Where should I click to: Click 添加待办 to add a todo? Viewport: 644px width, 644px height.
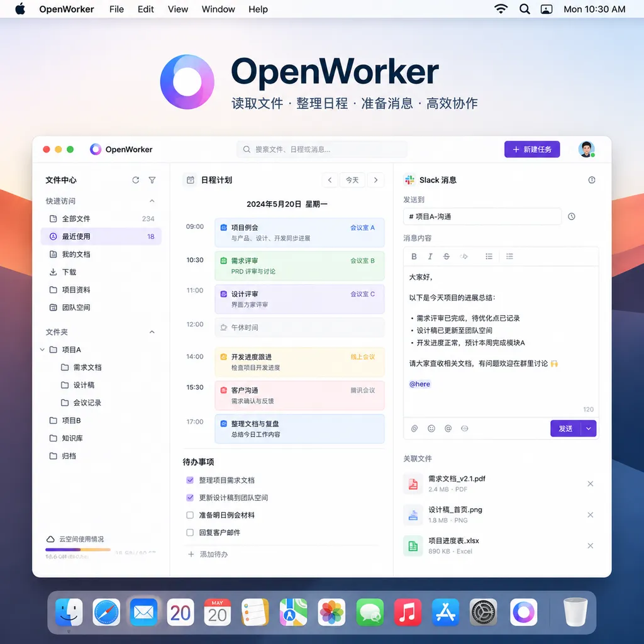208,554
